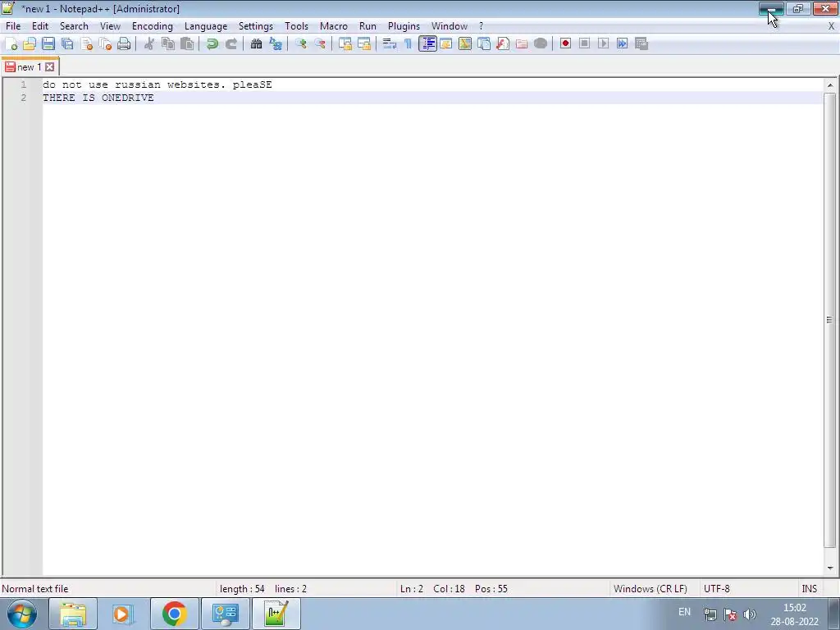Run macro multiple times icon
The width and height of the screenshot is (840, 630).
[x=622, y=44]
